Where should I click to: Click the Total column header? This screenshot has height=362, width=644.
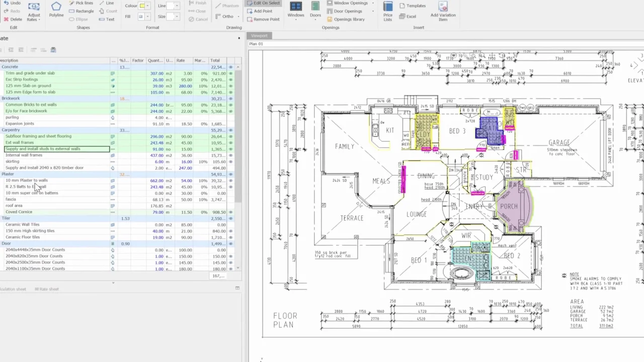click(x=218, y=60)
